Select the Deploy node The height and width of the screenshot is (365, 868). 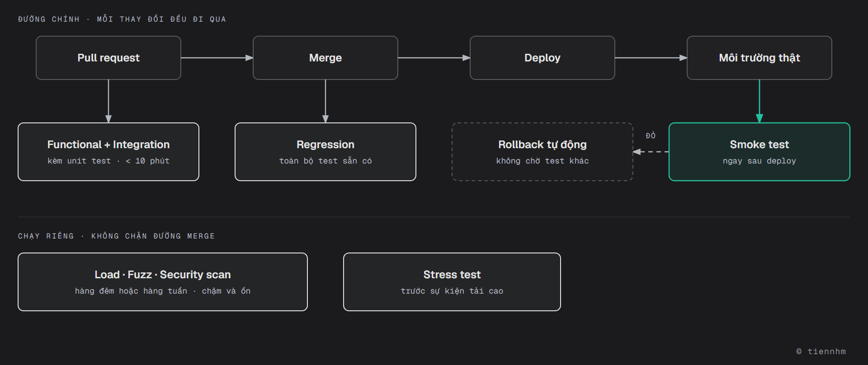(542, 58)
